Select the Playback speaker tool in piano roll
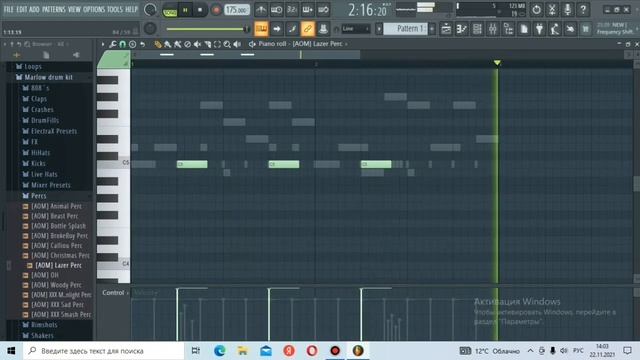 (x=237, y=44)
